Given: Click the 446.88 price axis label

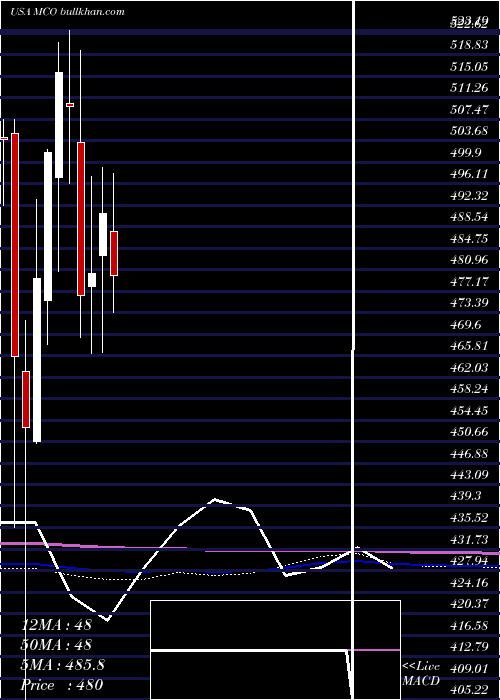Looking at the screenshot, I should [469, 454].
